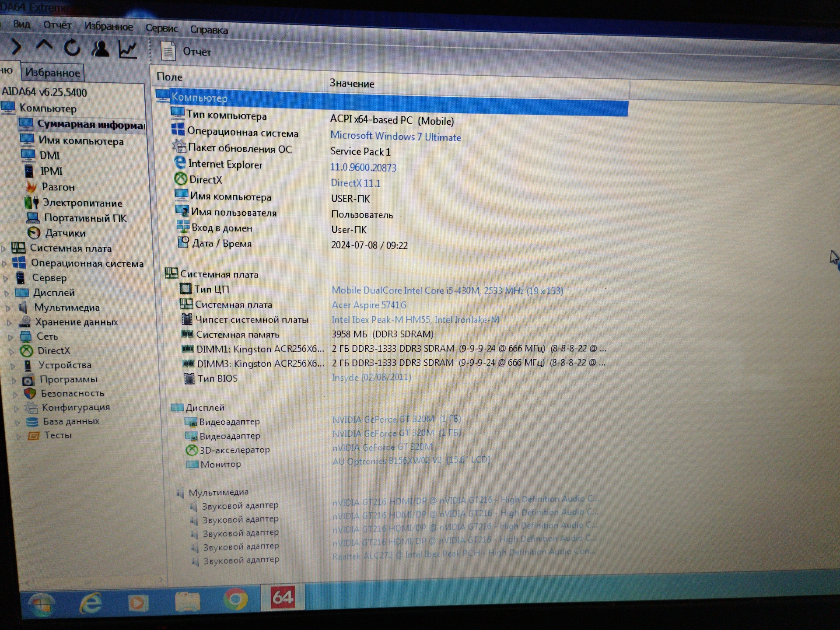Open the Вид menu

click(x=21, y=24)
